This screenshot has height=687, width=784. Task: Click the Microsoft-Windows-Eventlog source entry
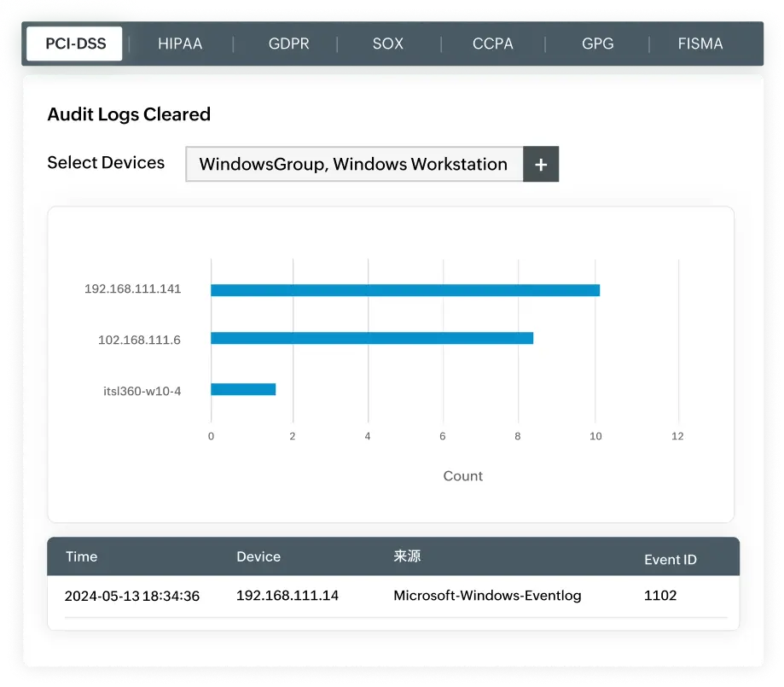[x=487, y=596]
